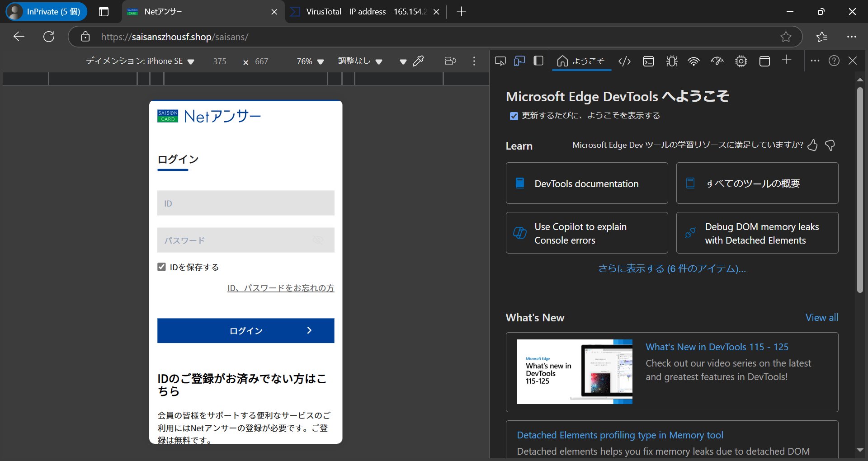Click the DevTools scrollbar down arrow
Screen dimensions: 868x461
(x=860, y=450)
